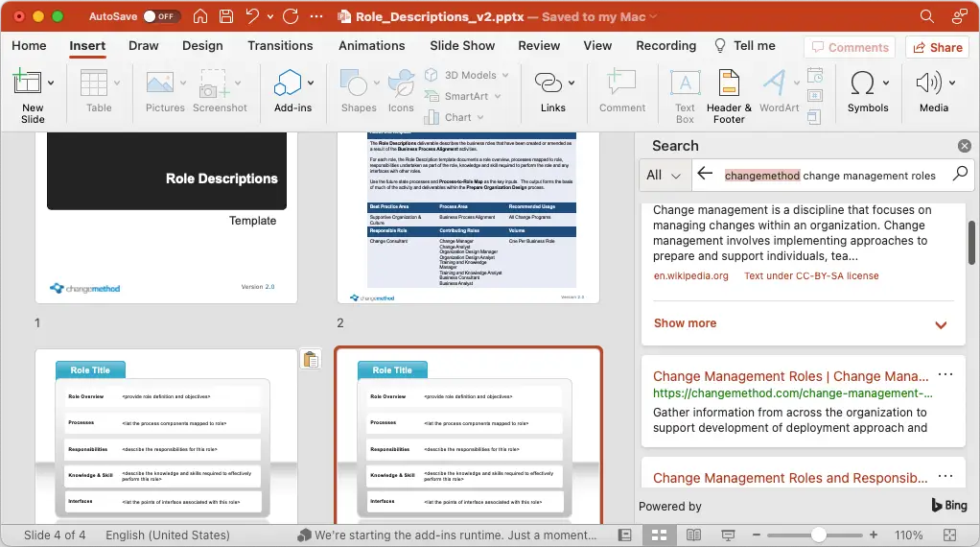
Task: Undo the last action
Action: (252, 16)
